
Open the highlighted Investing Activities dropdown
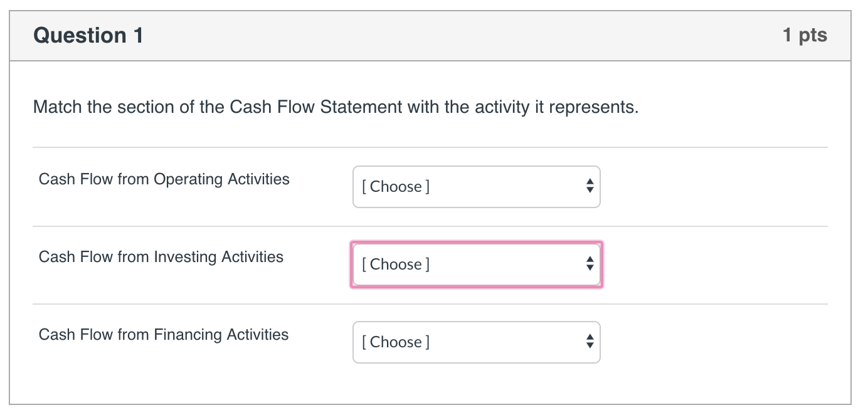[476, 265]
